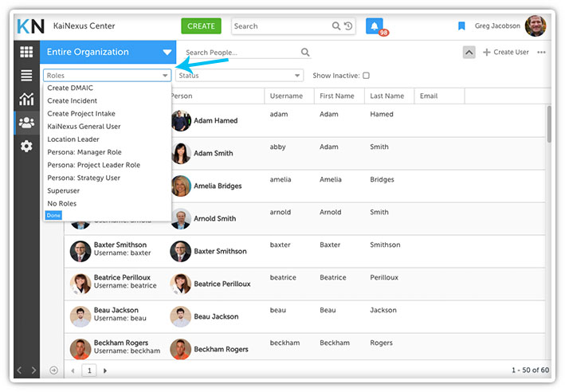Screen dimensions: 565x392
Task: Click the sidebar forward arrow
Action: [33, 370]
